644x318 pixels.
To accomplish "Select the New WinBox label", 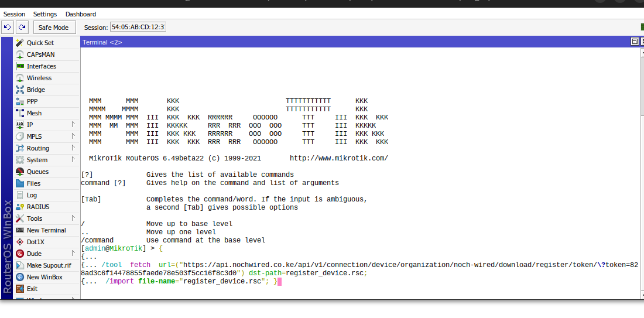I will point(44,277).
